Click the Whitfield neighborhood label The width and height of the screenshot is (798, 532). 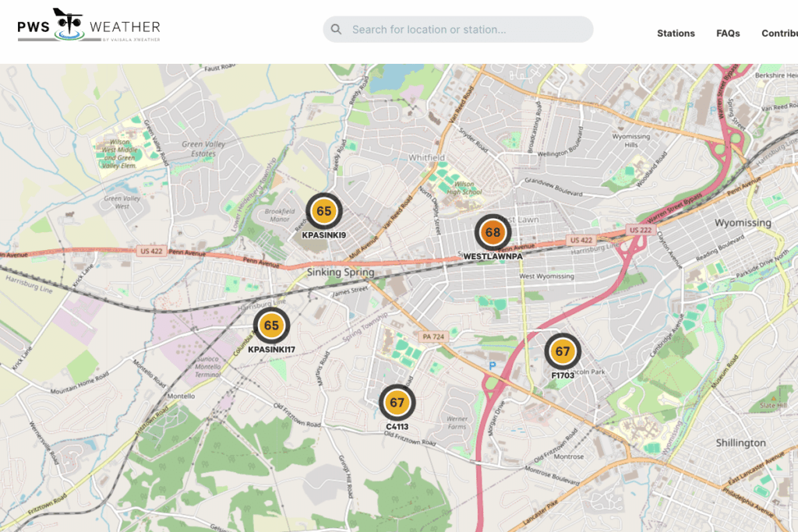tap(426, 157)
